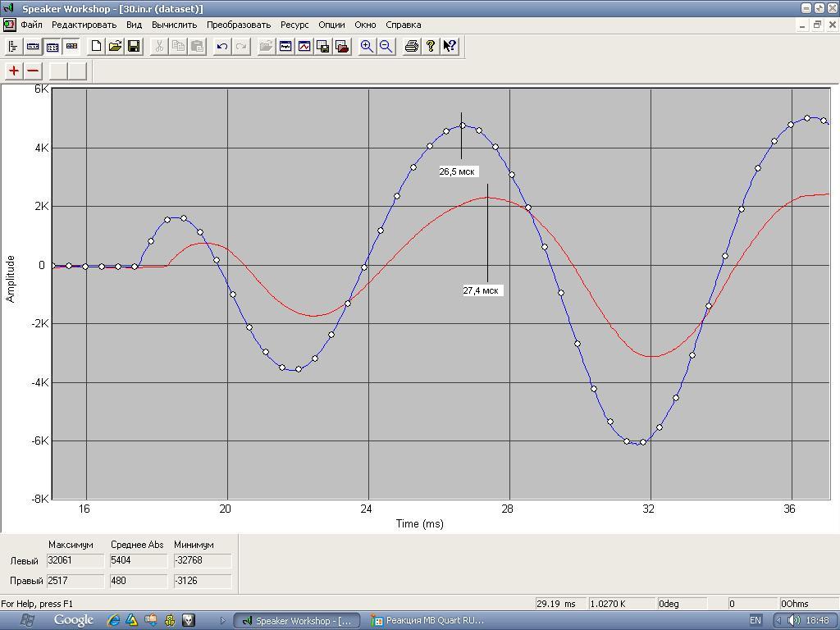This screenshot has height=630, width=840.
Task: Toggle the tree view toolbar button
Action: click(x=13, y=47)
